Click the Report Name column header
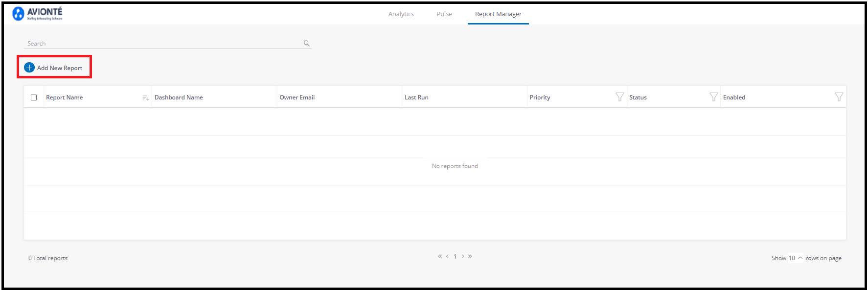868x291 pixels. [64, 97]
